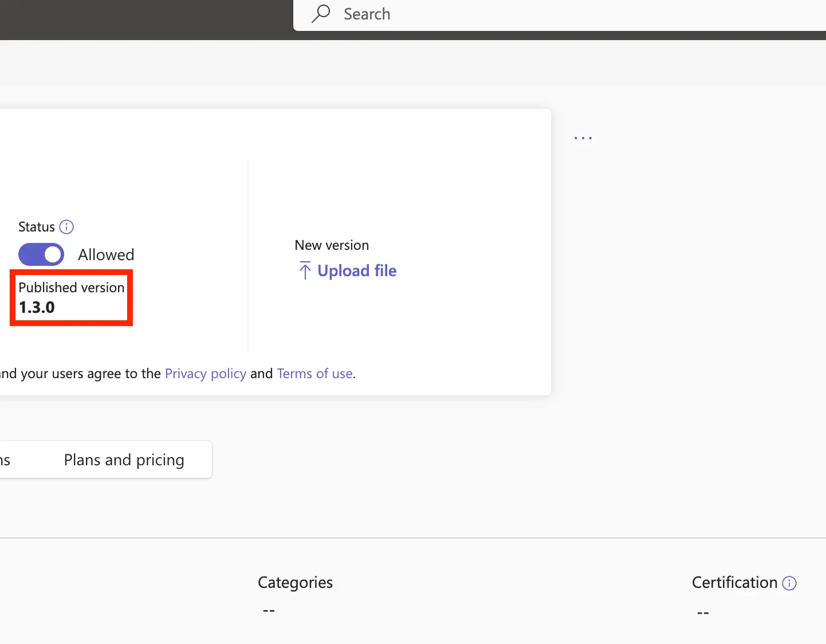
Task: Click Upload file to add a new version
Action: point(357,270)
